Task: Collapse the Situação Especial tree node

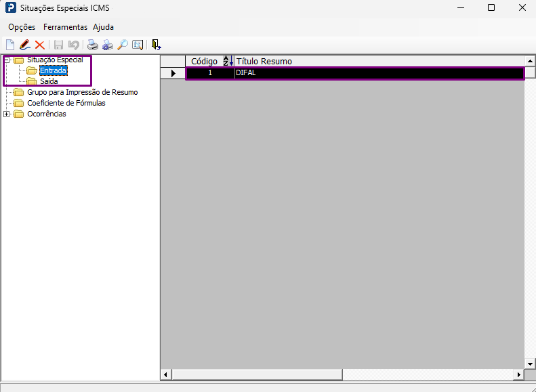Action: click(7, 60)
